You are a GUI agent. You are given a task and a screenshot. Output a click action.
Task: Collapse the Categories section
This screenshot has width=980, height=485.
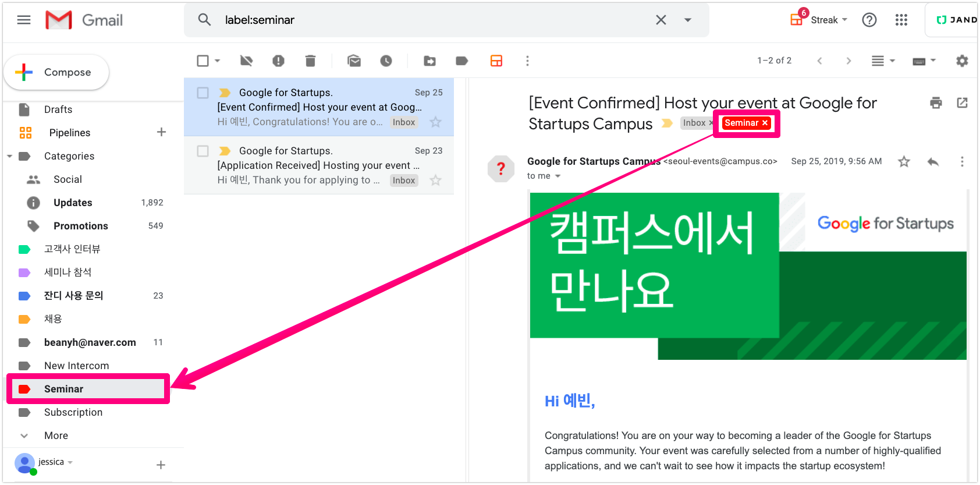[10, 156]
